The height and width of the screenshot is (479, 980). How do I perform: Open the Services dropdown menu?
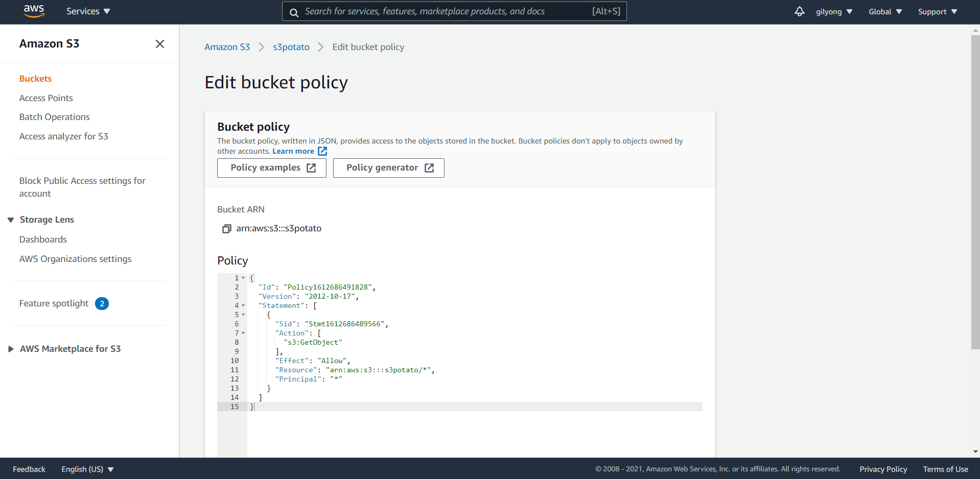pyautogui.click(x=88, y=11)
